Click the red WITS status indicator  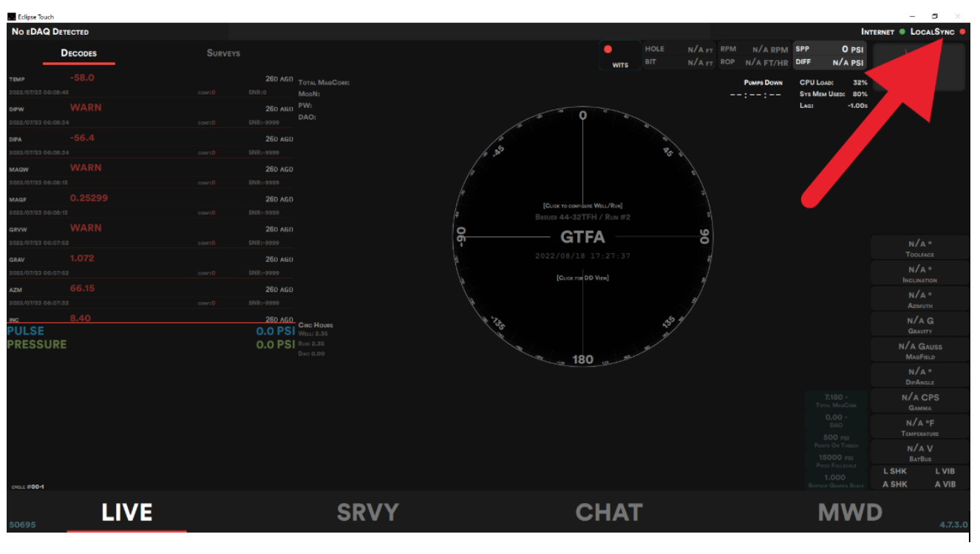point(608,49)
